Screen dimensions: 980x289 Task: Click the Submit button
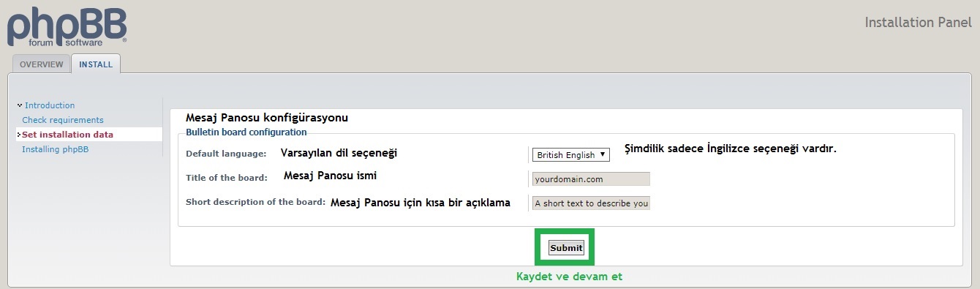[567, 248]
